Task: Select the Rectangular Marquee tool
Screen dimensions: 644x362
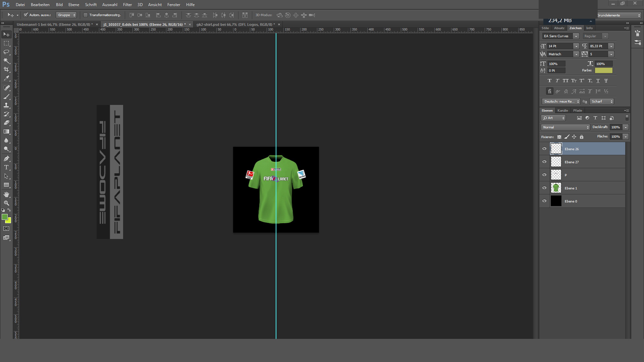Action: point(6,43)
